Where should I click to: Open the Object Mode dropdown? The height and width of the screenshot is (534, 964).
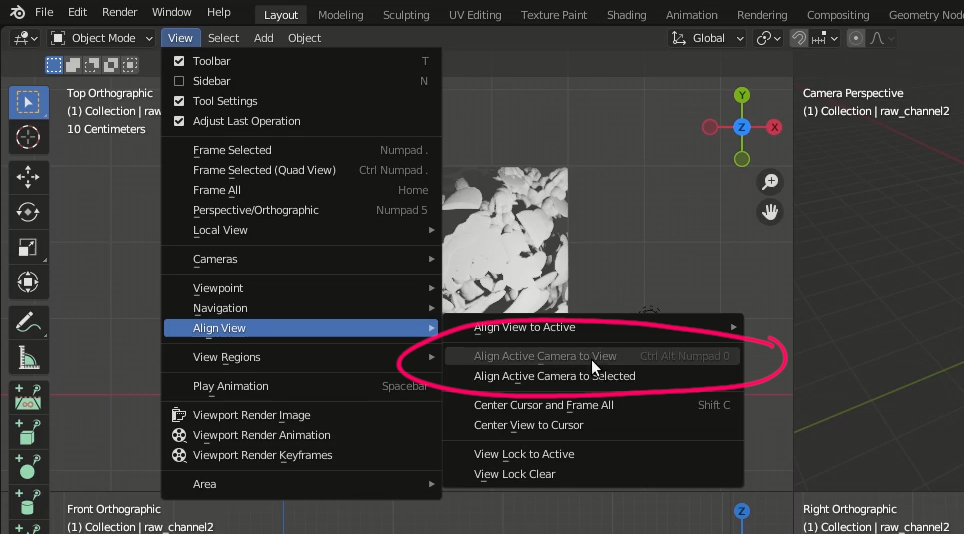pos(101,38)
